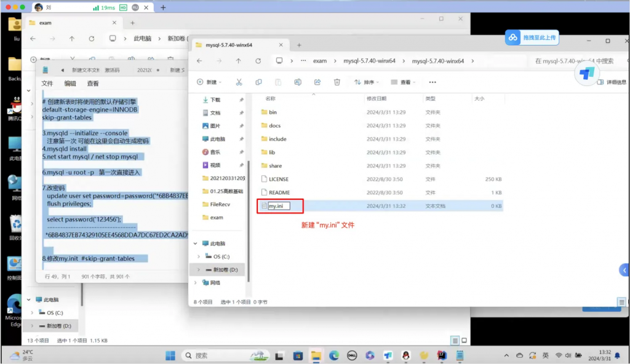The height and width of the screenshot is (364, 630).
Task: Open the 排序 sort dropdown
Action: tap(365, 82)
